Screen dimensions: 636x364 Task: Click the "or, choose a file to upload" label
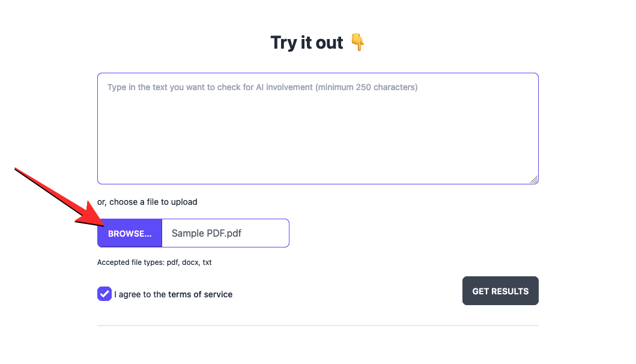pyautogui.click(x=147, y=202)
